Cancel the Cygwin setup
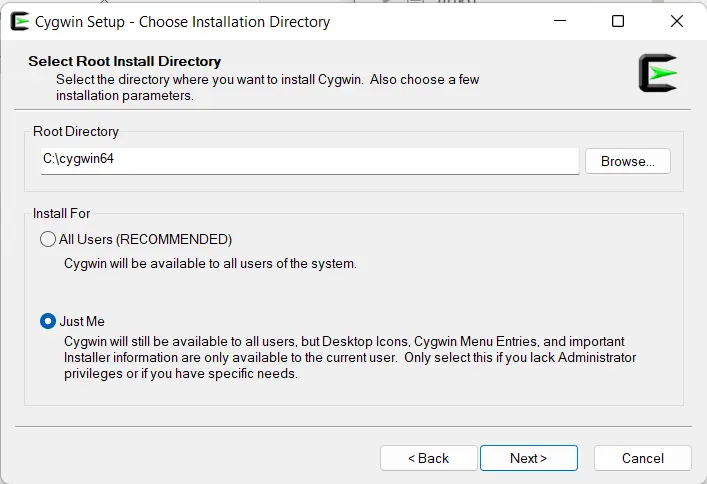Image resolution: width=707 pixels, height=484 pixels. pyautogui.click(x=643, y=458)
